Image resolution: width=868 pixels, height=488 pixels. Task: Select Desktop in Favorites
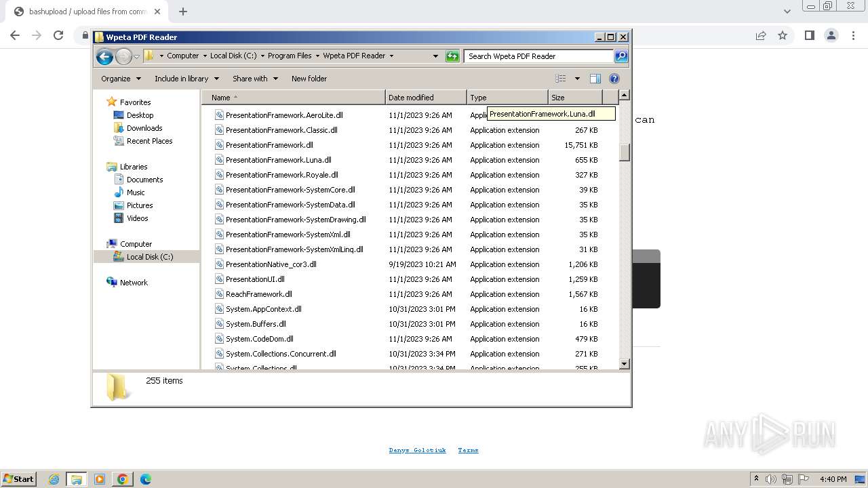[140, 115]
